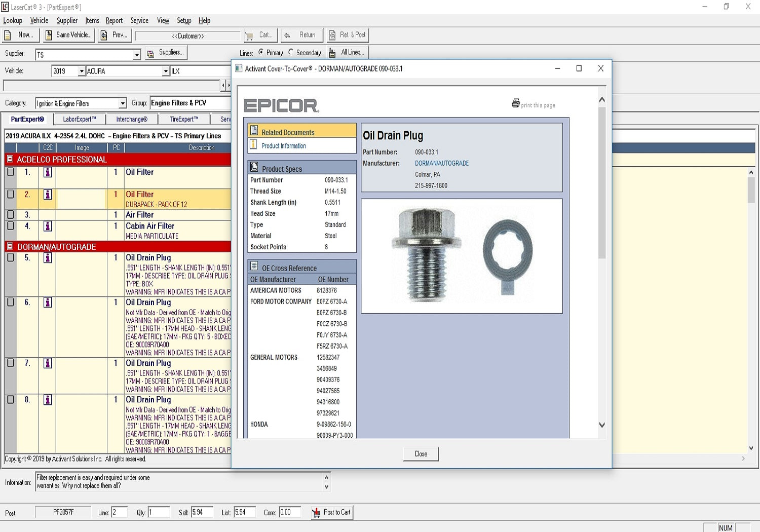The width and height of the screenshot is (760, 532).
Task: Open the Product Information link
Action: pos(283,146)
